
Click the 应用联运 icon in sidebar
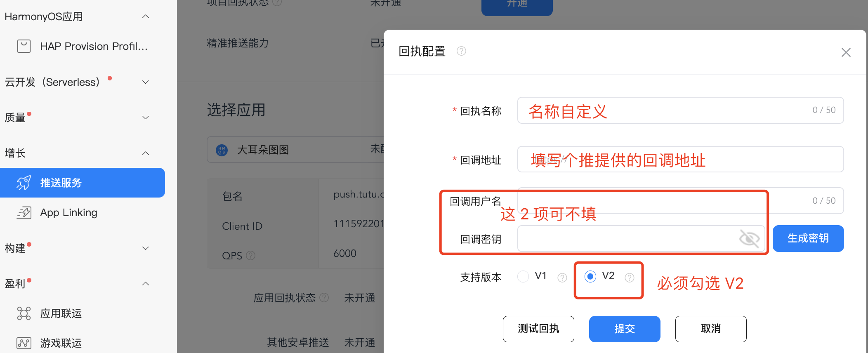(24, 313)
